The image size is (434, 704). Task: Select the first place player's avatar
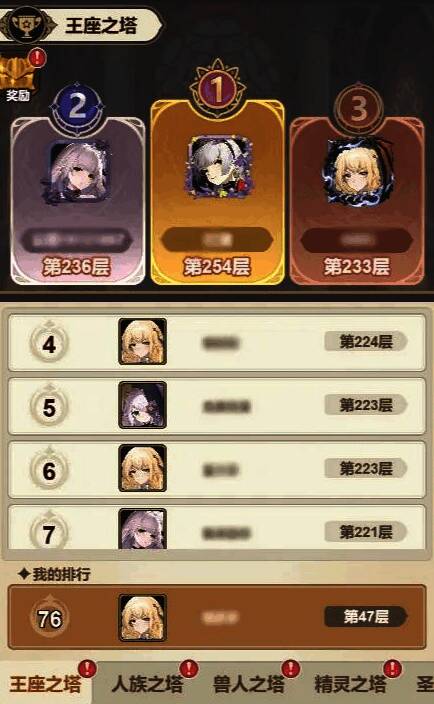pyautogui.click(x=217, y=167)
